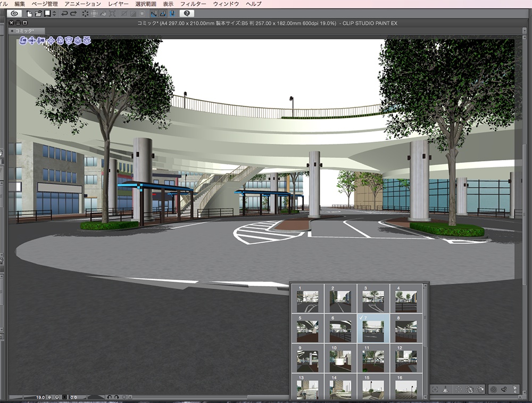Open the フィルター menu

(x=193, y=4)
